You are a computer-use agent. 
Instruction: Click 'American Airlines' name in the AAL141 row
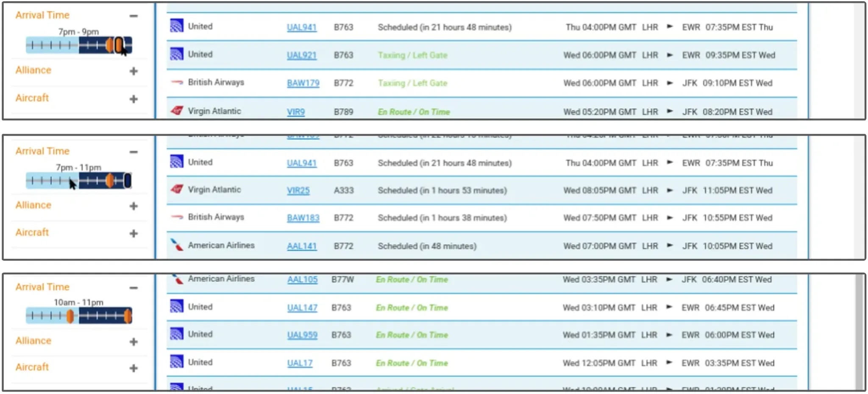coord(221,245)
